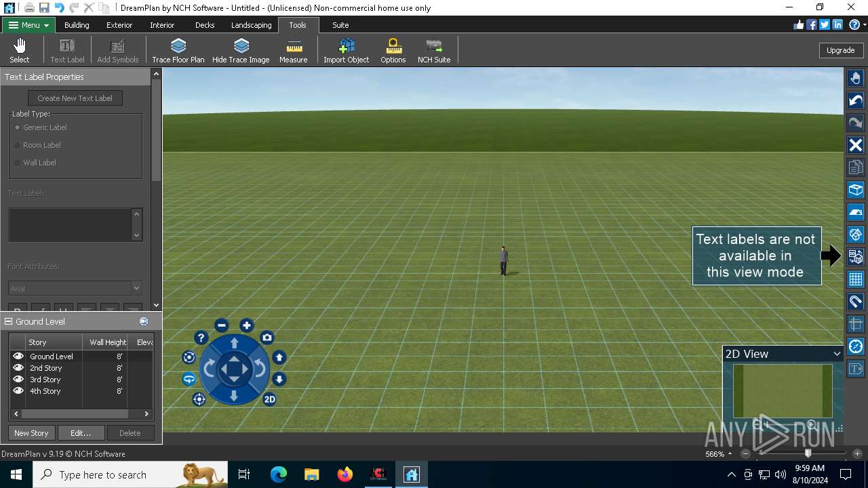Viewport: 868px width, 488px height.
Task: Lower camera with down arrow beside wheel
Action: (279, 379)
